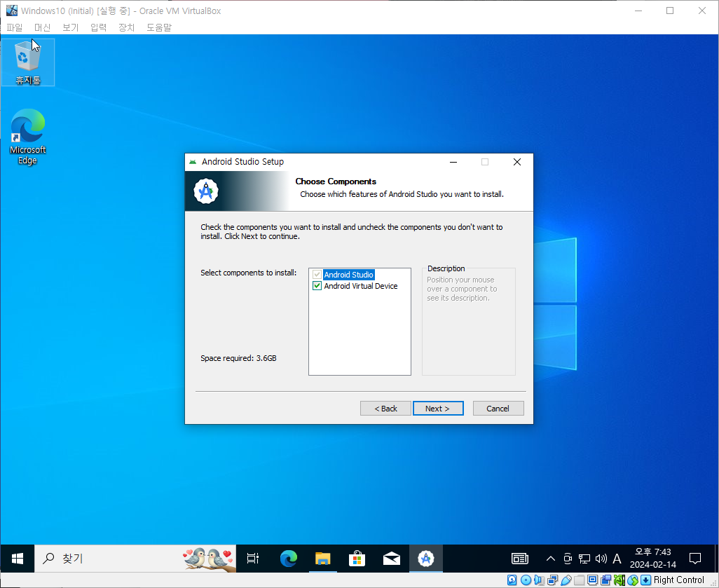Click the 'Space required: 3.6GB' text
This screenshot has height=588, width=719.
pos(238,358)
